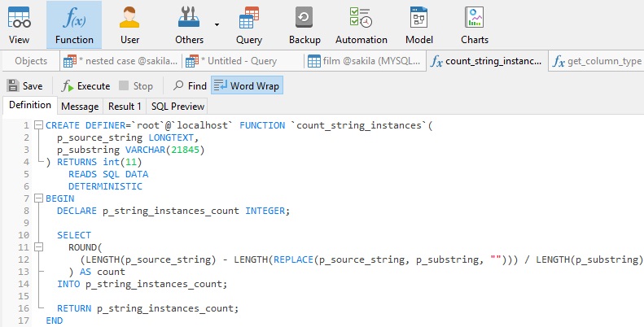Switch to the nested case @sakila tab
This screenshot has height=327, width=644.
[120, 61]
